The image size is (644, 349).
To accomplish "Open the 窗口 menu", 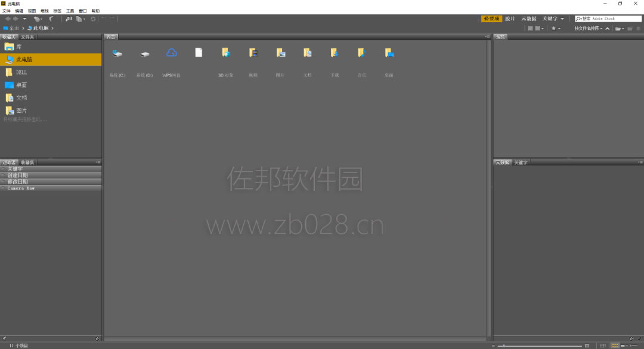I will click(x=83, y=11).
